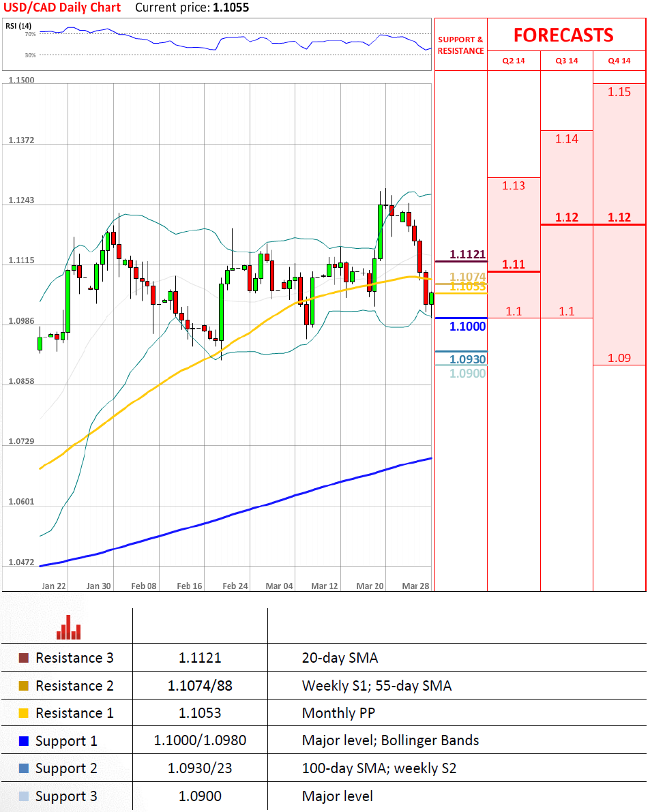This screenshot has width=650, height=812.
Task: Click the 1.1 value in Q2 14 column
Action: click(514, 311)
